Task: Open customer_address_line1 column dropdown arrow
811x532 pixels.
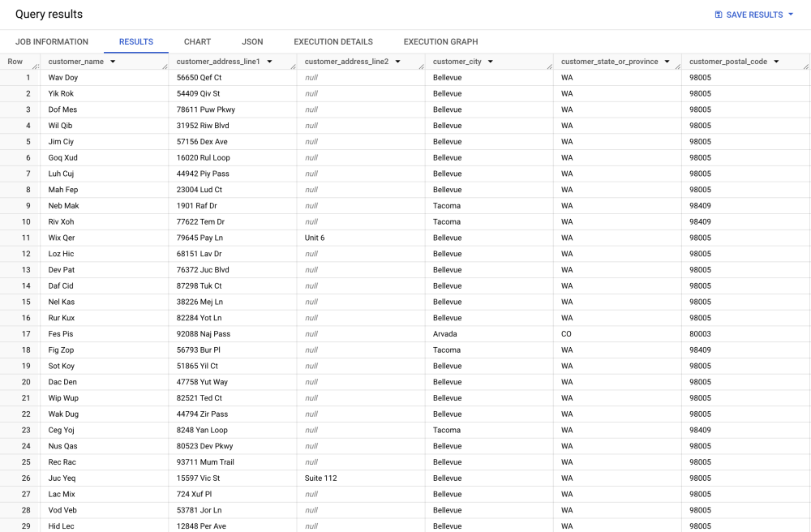Action: [x=269, y=62]
